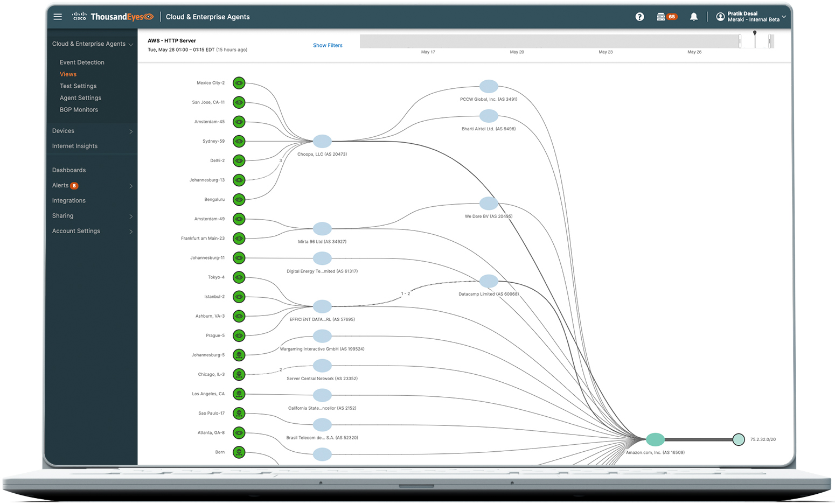Select the Bengaluru agent eye marker
Viewport: 835px width, 504px height.
pyautogui.click(x=239, y=199)
